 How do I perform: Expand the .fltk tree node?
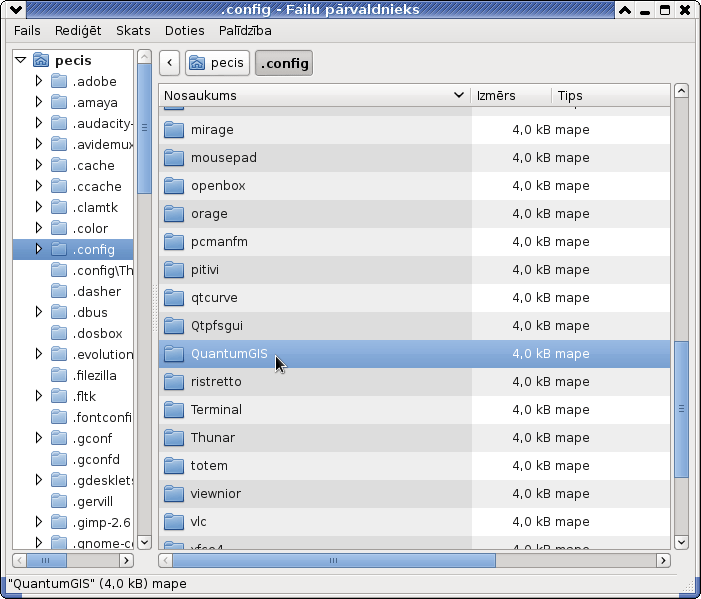(39, 396)
